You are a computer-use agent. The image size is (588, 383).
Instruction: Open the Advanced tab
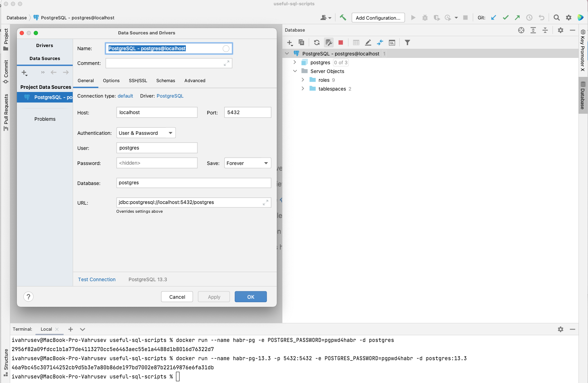[x=195, y=81]
